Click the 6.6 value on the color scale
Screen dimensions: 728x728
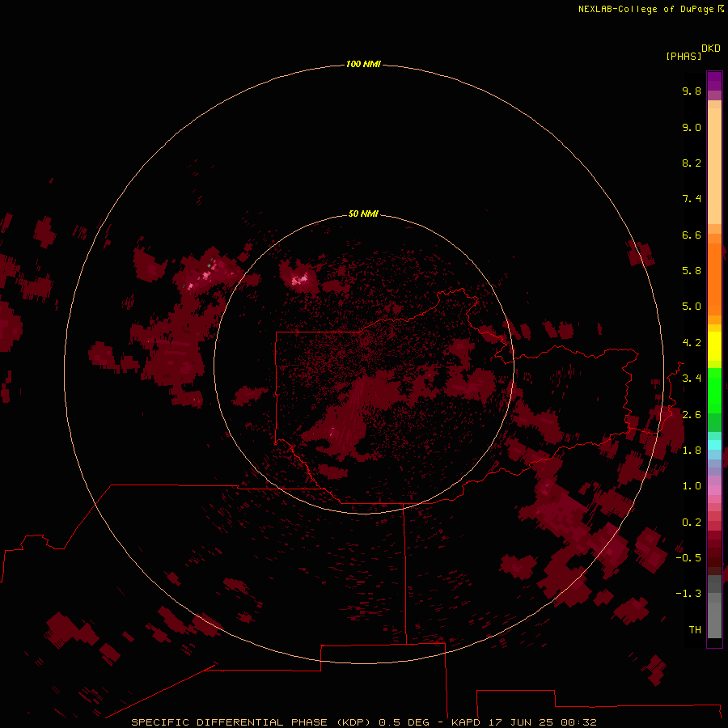click(x=692, y=235)
